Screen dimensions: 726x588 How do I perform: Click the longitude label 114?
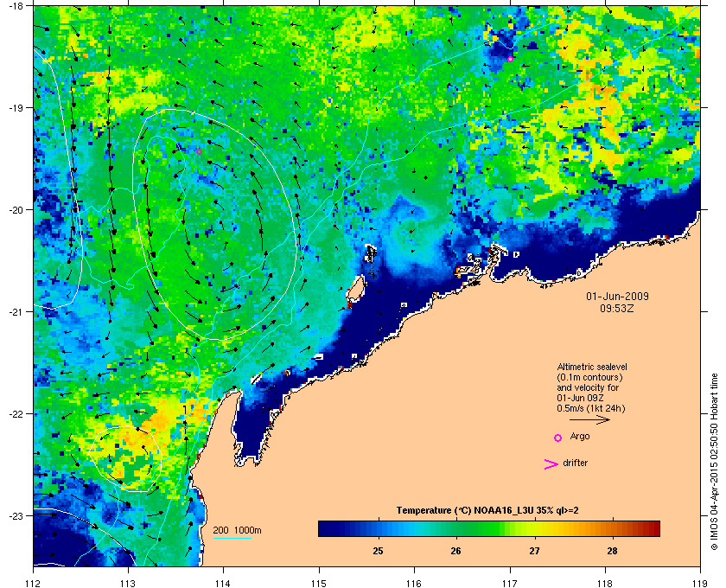pyautogui.click(x=224, y=583)
